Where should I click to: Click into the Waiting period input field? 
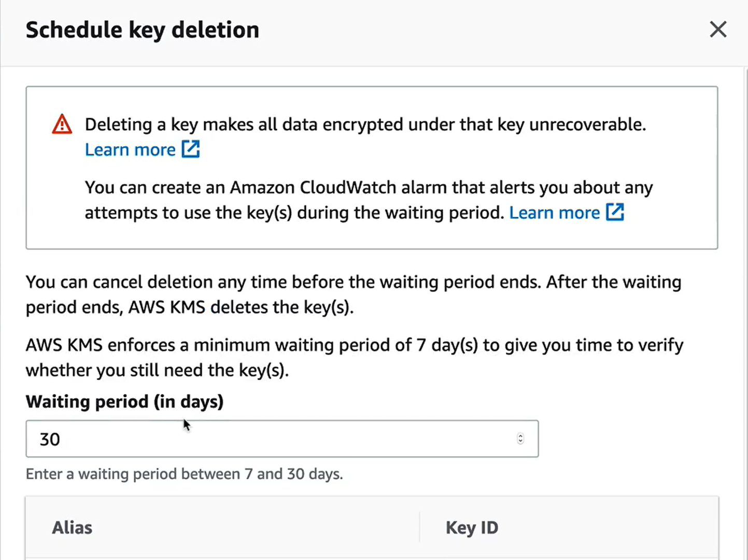[x=282, y=439]
